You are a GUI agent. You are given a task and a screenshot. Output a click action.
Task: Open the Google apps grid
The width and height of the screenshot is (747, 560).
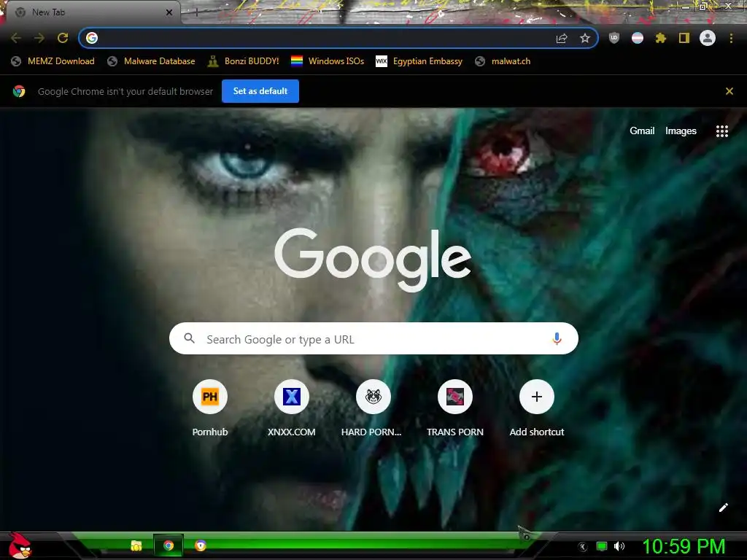click(722, 131)
